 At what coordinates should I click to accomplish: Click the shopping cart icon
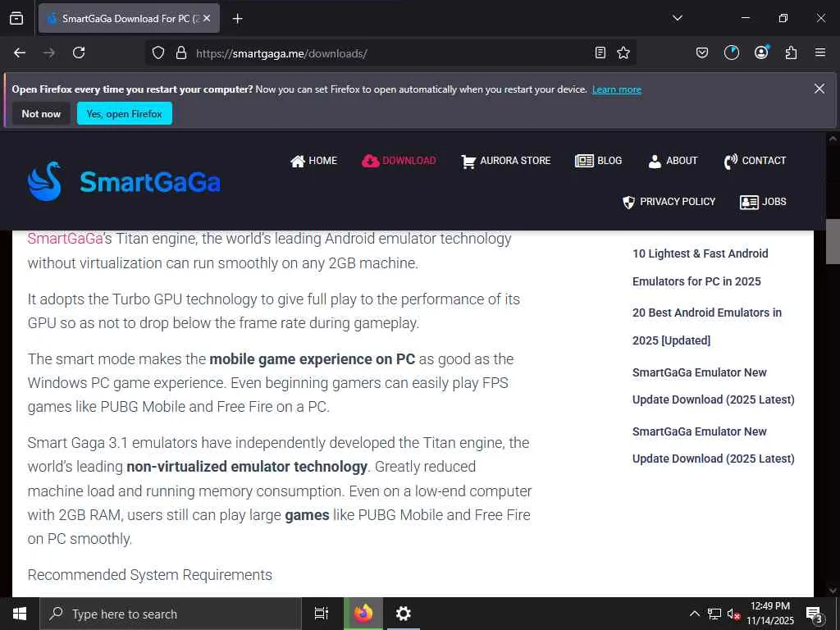click(468, 162)
